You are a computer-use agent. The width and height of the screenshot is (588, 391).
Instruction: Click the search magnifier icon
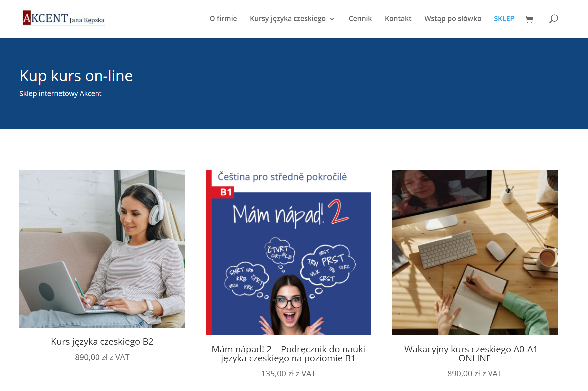pyautogui.click(x=553, y=19)
